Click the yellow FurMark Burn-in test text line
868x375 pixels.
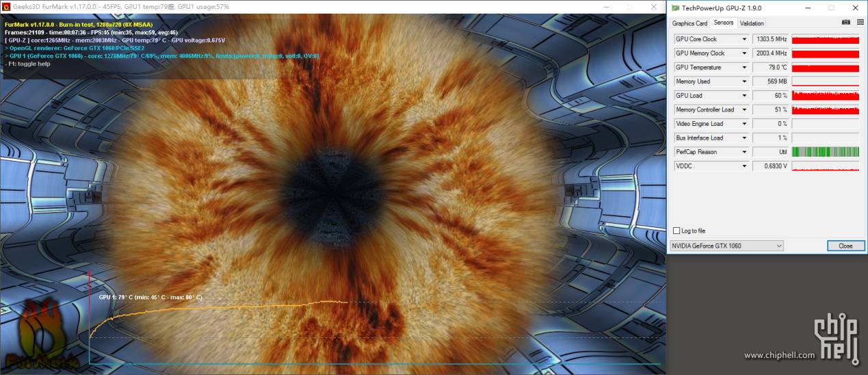point(78,25)
